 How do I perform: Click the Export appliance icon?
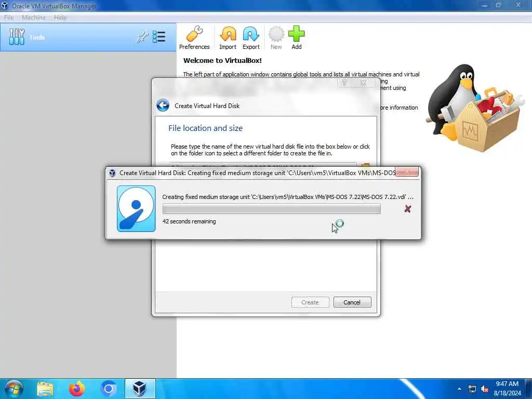pos(251,38)
